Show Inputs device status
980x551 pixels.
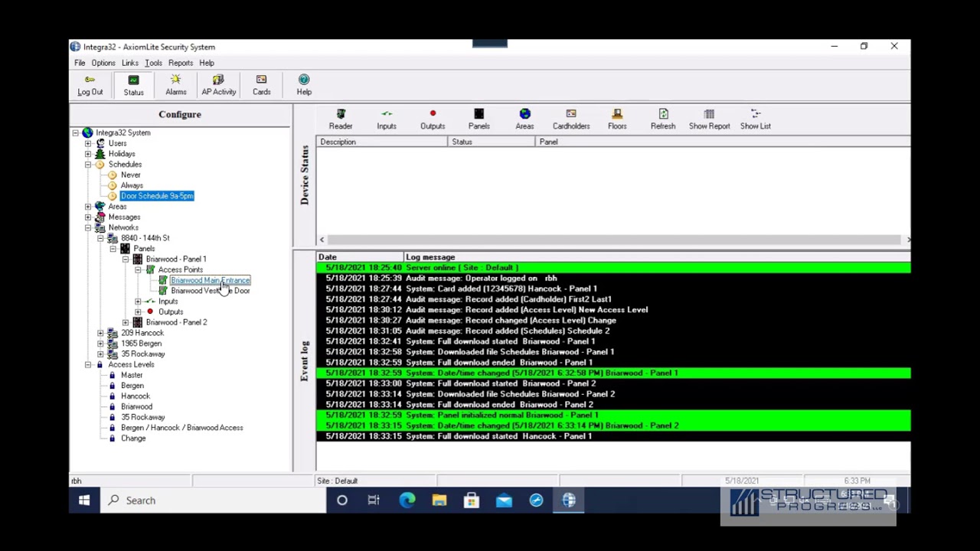[387, 119]
